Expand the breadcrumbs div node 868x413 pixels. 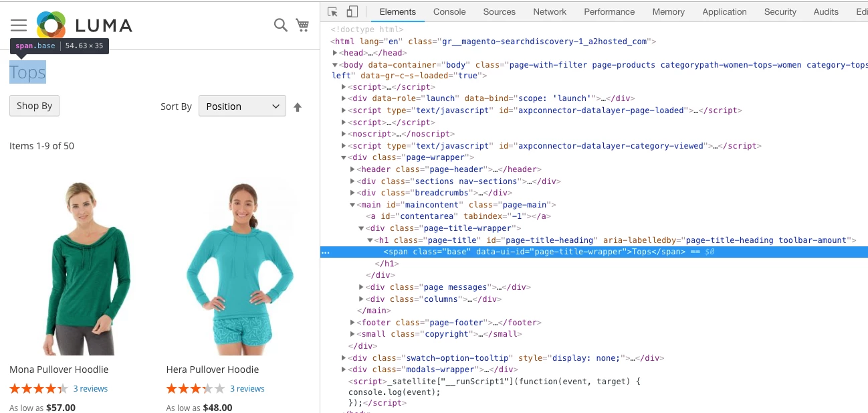353,193
